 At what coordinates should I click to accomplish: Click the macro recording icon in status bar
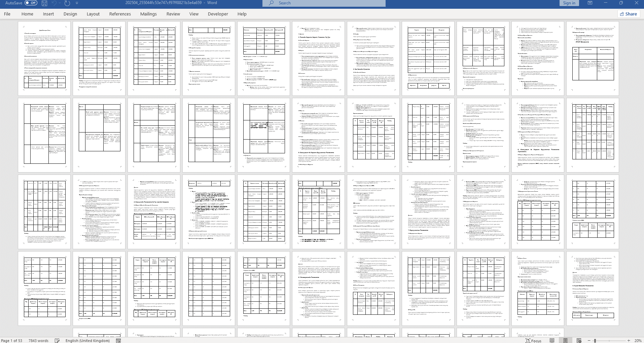point(118,340)
